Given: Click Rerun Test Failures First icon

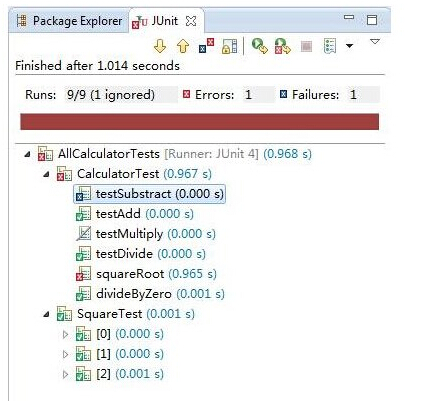Looking at the screenshot, I should (x=282, y=46).
